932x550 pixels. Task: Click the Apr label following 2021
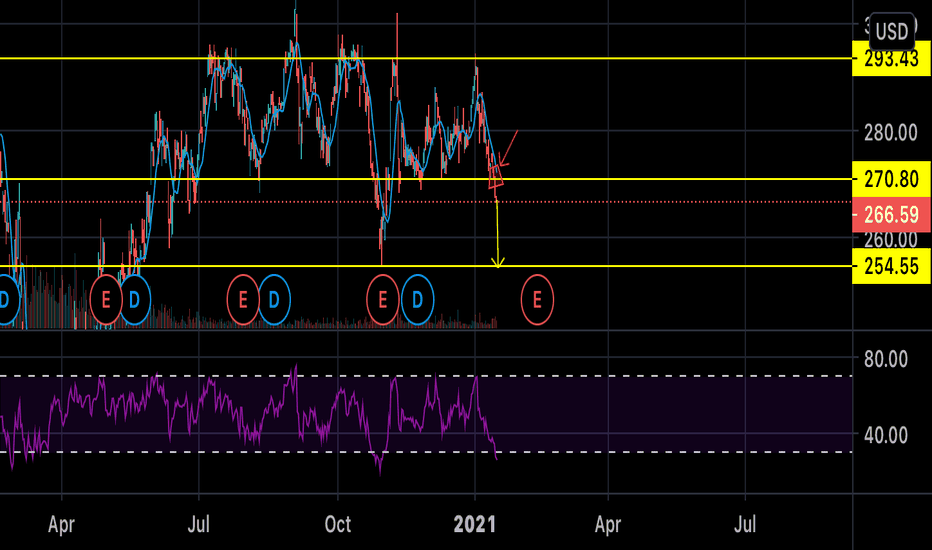point(608,524)
